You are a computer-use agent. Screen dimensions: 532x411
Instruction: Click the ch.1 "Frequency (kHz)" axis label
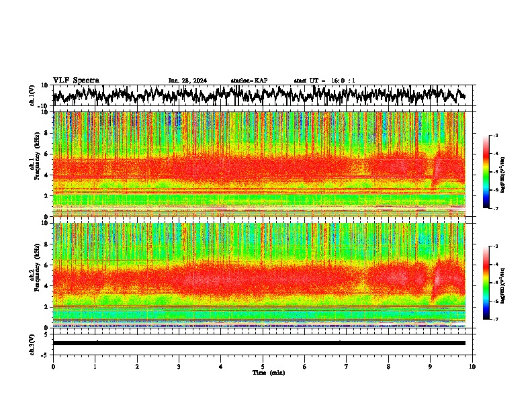point(37,156)
